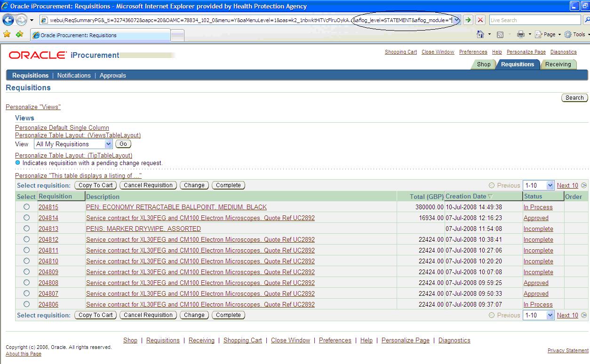Click the bottom Change button
The height and width of the screenshot is (364, 590).
coord(194,315)
